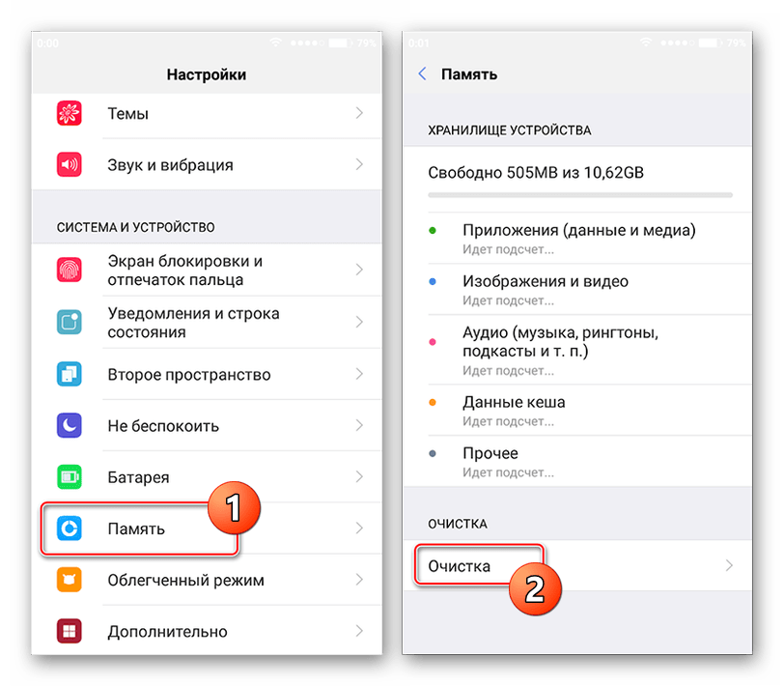Viewport: 784px width, 686px height.
Task: Tap the Звук и вибрация speaker icon
Action: coord(69,164)
